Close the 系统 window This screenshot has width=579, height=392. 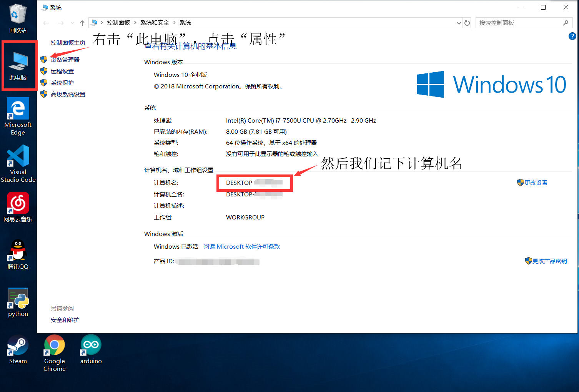[566, 7]
